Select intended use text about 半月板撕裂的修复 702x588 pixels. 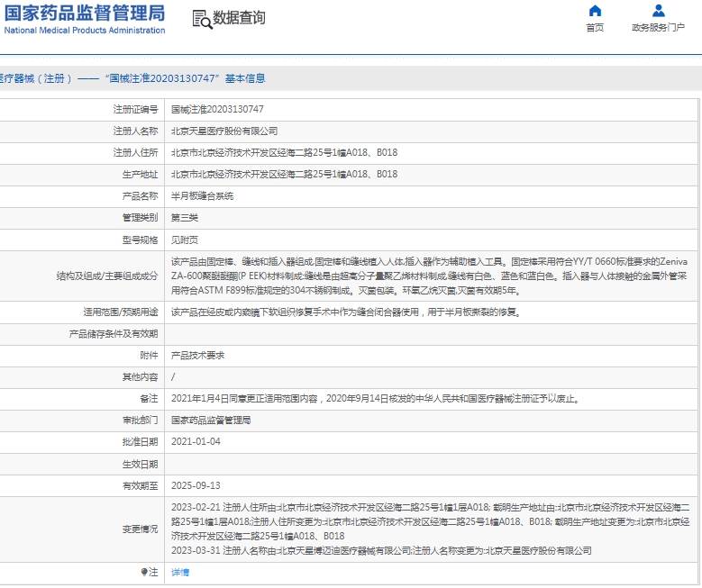tap(346, 312)
